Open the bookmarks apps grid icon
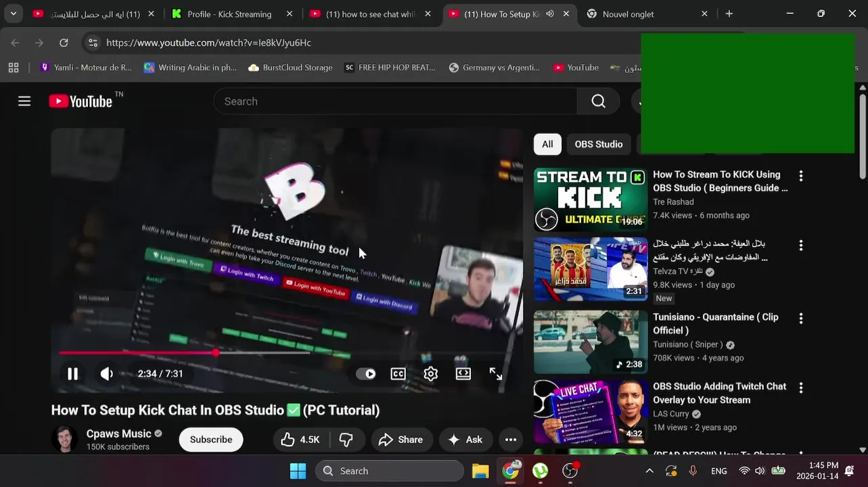This screenshot has width=868, height=487. click(14, 68)
